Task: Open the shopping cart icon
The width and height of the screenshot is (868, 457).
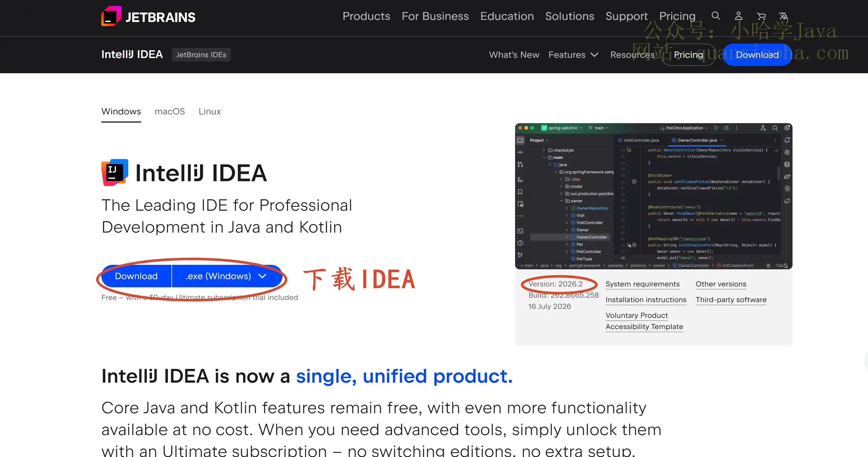Action: [761, 16]
